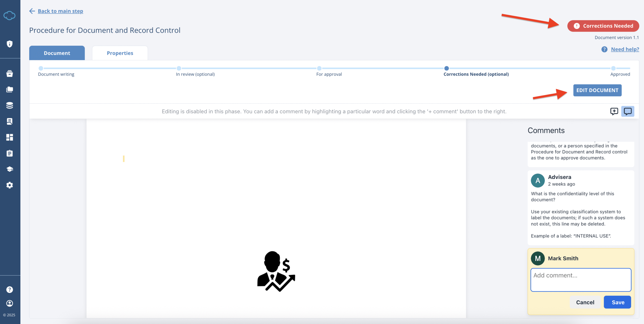Open the database icon in the sidebar
The image size is (644, 324).
(x=10, y=105)
